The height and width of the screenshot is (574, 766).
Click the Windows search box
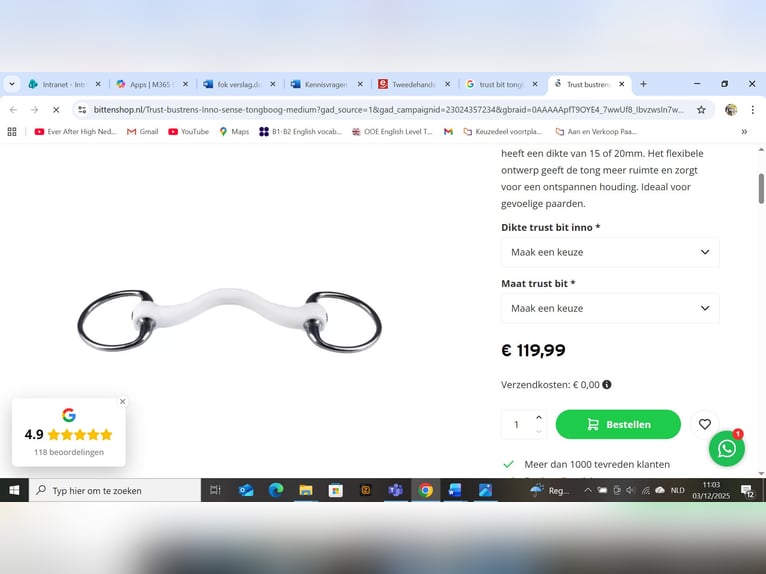(x=115, y=490)
